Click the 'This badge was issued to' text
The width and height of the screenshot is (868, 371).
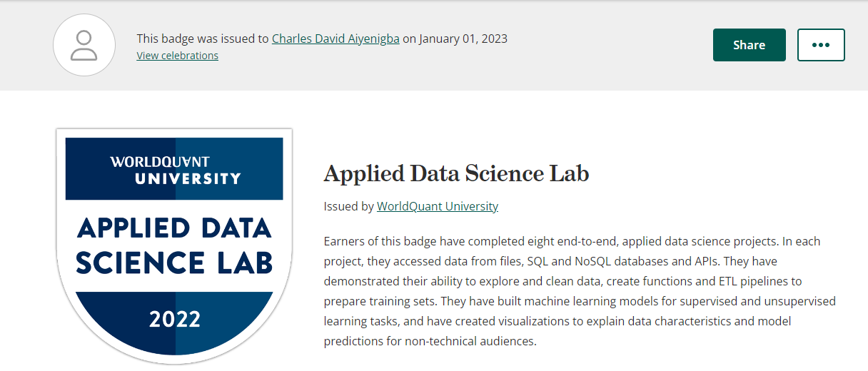[x=203, y=39]
